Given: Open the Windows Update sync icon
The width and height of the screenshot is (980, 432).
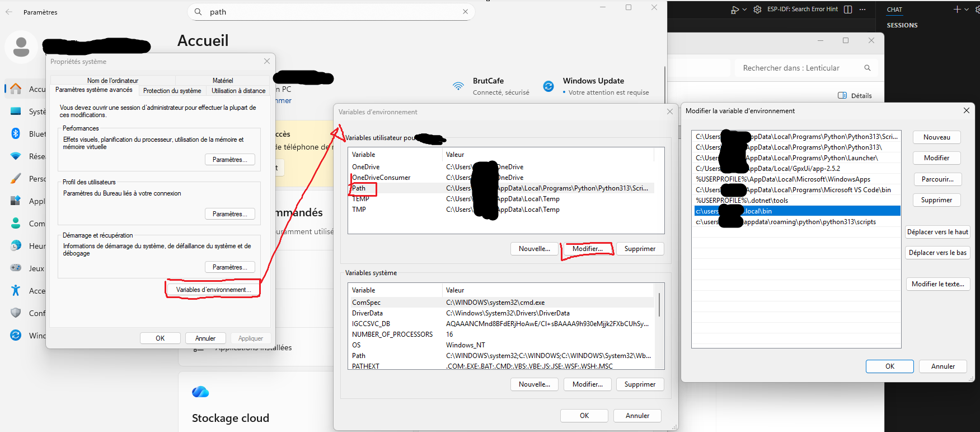Looking at the screenshot, I should (x=548, y=86).
